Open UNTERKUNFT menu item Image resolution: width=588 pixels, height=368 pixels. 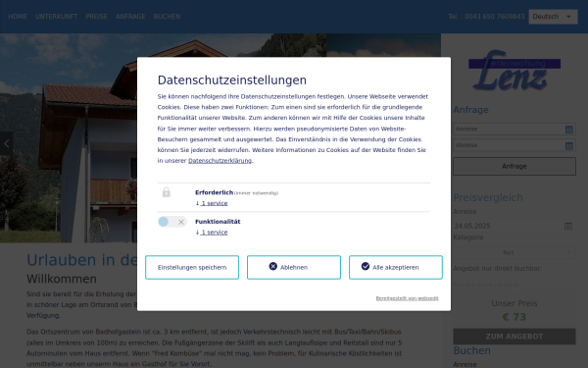(x=56, y=17)
